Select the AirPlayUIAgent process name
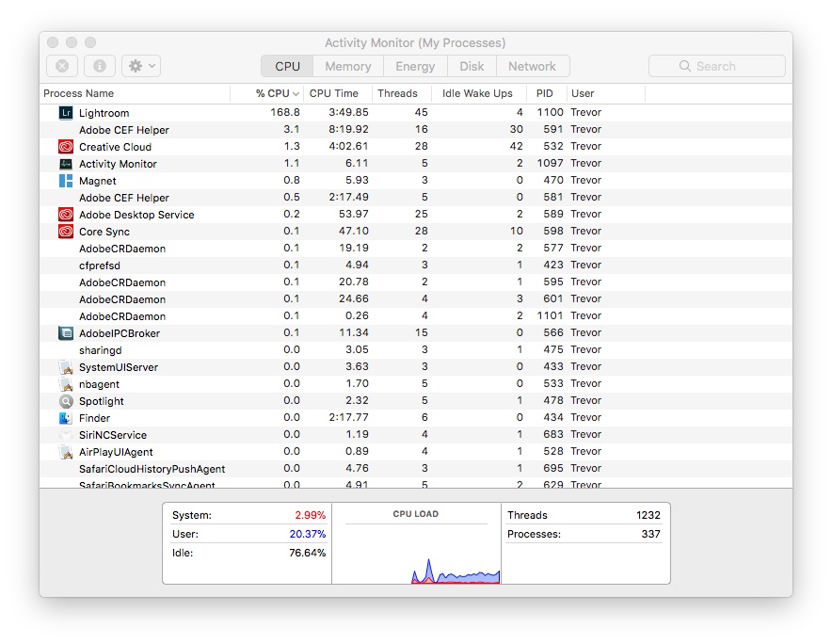This screenshot has height=644, width=832. click(116, 452)
